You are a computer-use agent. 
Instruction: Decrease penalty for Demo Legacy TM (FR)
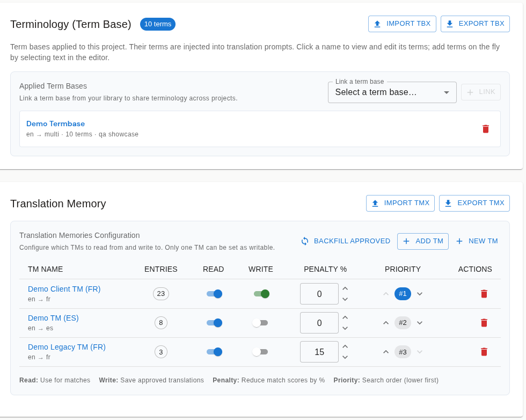coord(345,357)
